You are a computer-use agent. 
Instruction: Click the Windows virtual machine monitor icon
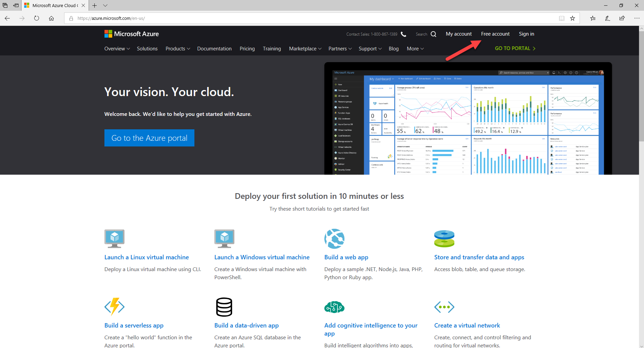click(x=224, y=238)
